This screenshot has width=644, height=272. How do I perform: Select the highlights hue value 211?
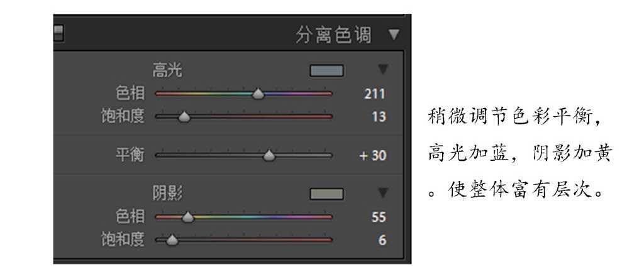374,95
